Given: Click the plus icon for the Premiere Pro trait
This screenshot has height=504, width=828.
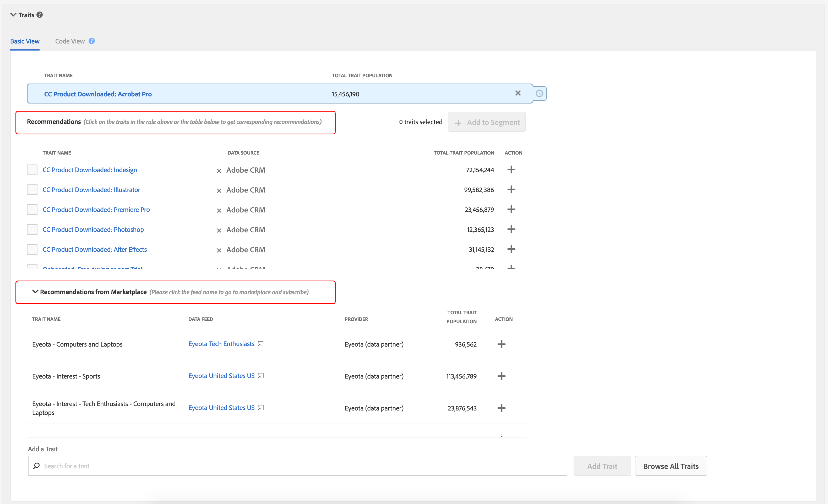Looking at the screenshot, I should 511,210.
